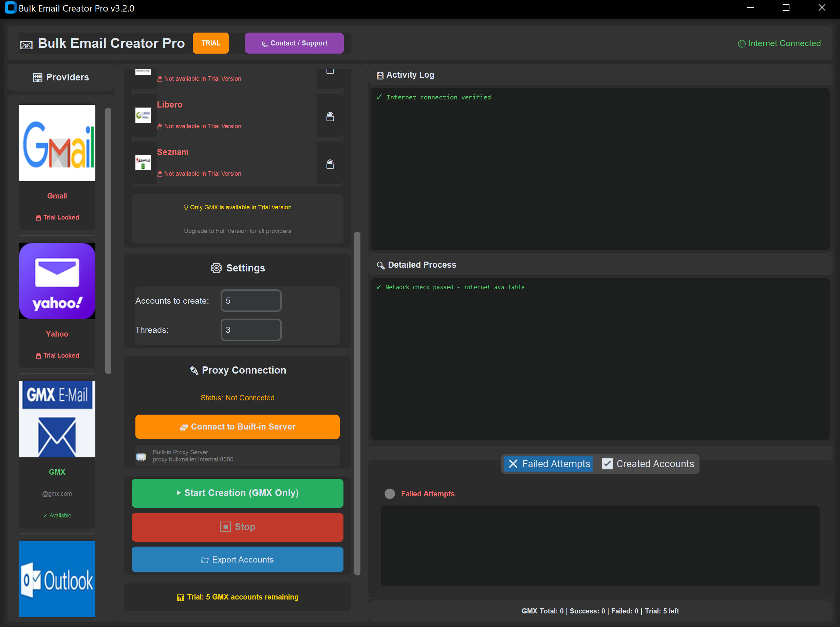The width and height of the screenshot is (840, 627).
Task: Click the 'Accounts to create:' label
Action: [172, 301]
